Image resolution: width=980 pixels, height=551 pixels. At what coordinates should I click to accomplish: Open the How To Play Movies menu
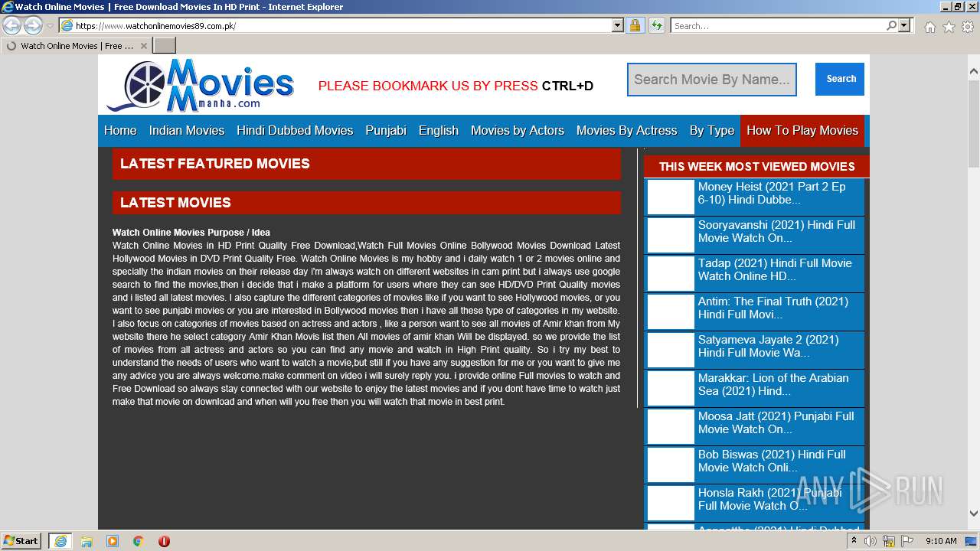pos(802,130)
